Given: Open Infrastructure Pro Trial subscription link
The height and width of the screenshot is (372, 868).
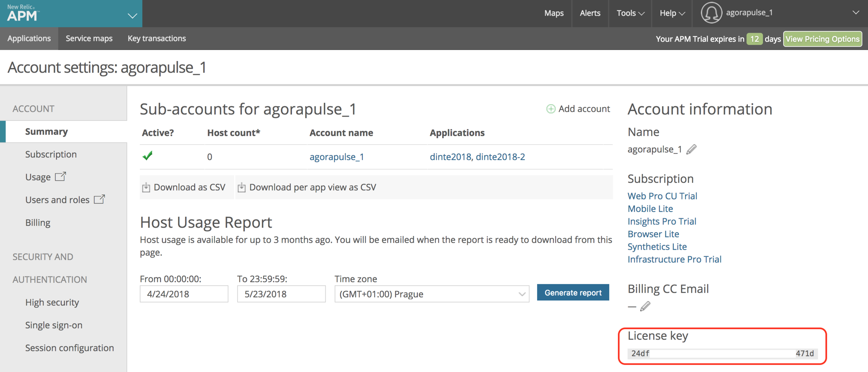Looking at the screenshot, I should [x=675, y=259].
